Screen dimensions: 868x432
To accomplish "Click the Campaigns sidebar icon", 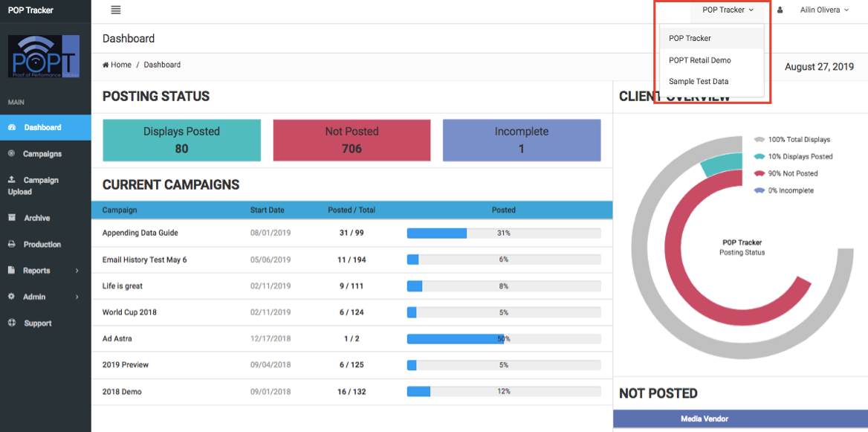I will (x=12, y=153).
